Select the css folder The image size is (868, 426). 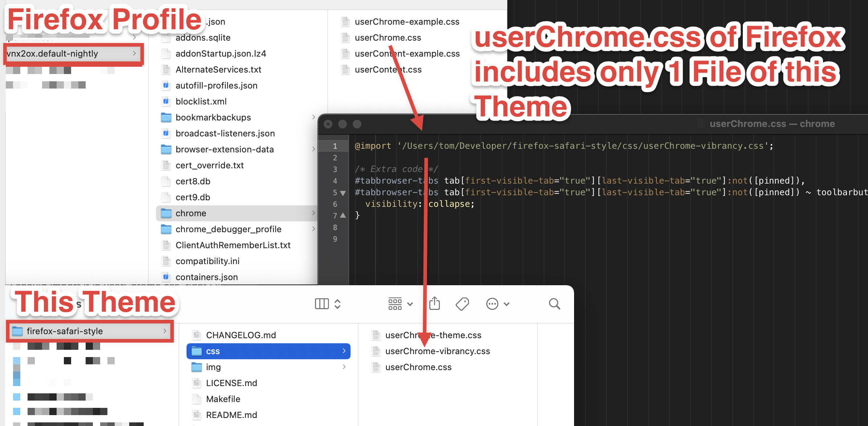(x=269, y=351)
